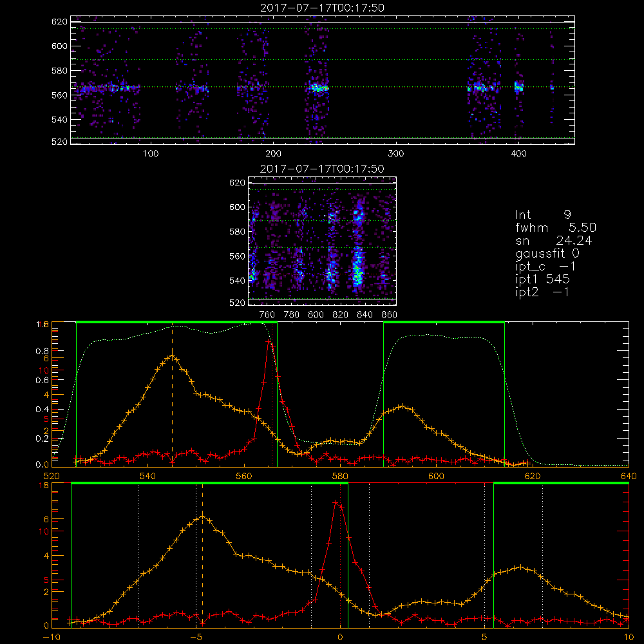Click the thick green bar spanning 589–614 on profile plot
Screen dimensions: 644x644
[x=444, y=323]
